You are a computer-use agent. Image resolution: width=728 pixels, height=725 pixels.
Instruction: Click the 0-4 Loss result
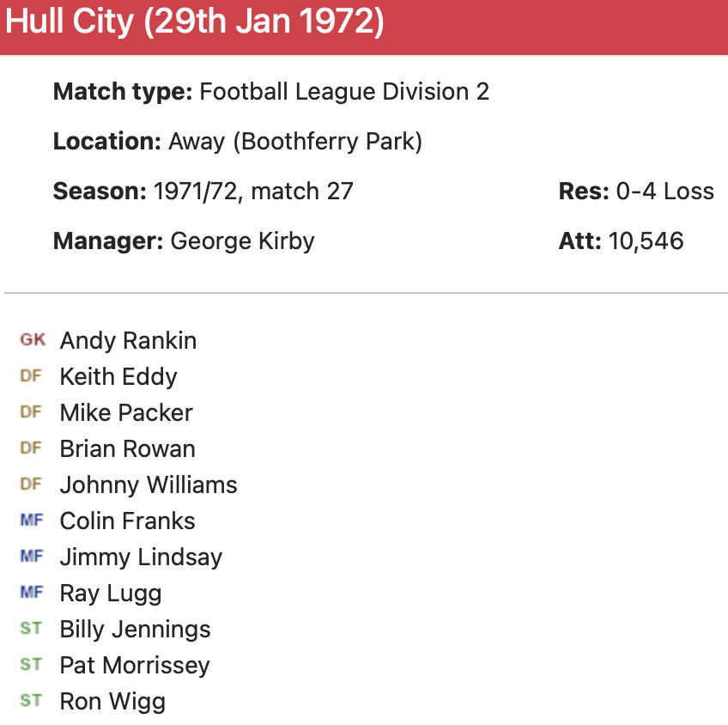pos(664,191)
